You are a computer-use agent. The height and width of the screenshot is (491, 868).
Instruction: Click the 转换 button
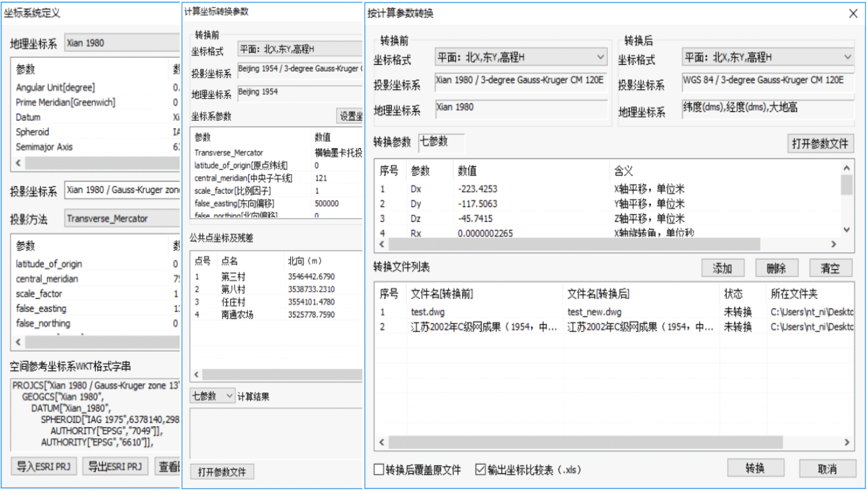pos(755,468)
